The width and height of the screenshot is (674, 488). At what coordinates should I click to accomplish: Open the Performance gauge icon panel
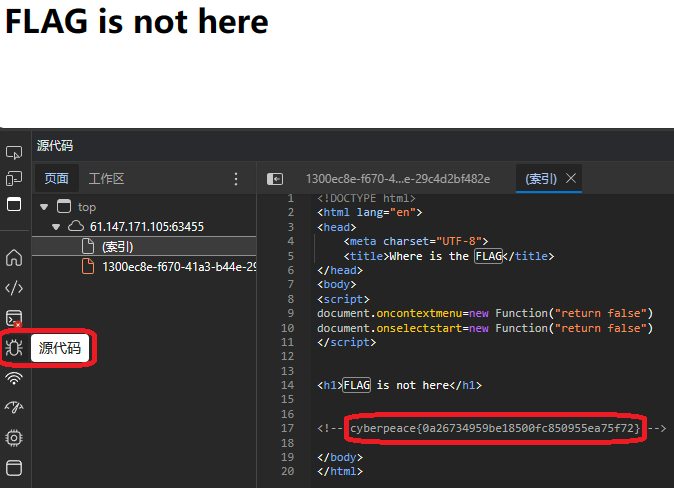pyautogui.click(x=14, y=407)
